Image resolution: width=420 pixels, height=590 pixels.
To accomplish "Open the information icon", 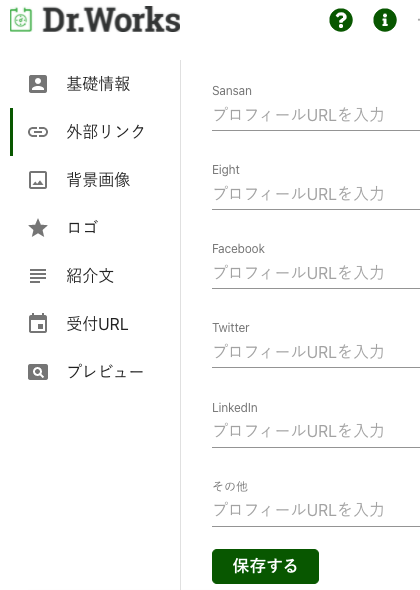I will (x=385, y=20).
